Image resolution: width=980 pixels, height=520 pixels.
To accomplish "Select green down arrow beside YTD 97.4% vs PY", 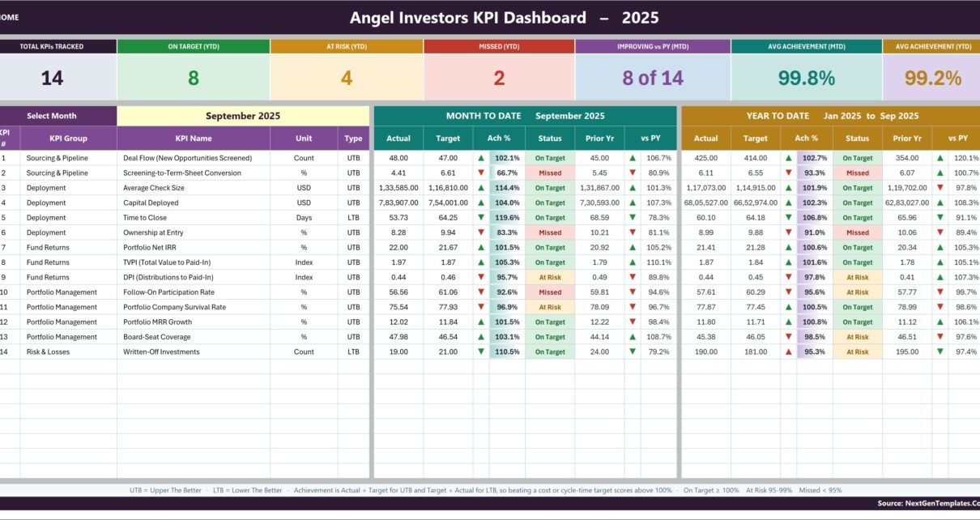I will point(940,352).
